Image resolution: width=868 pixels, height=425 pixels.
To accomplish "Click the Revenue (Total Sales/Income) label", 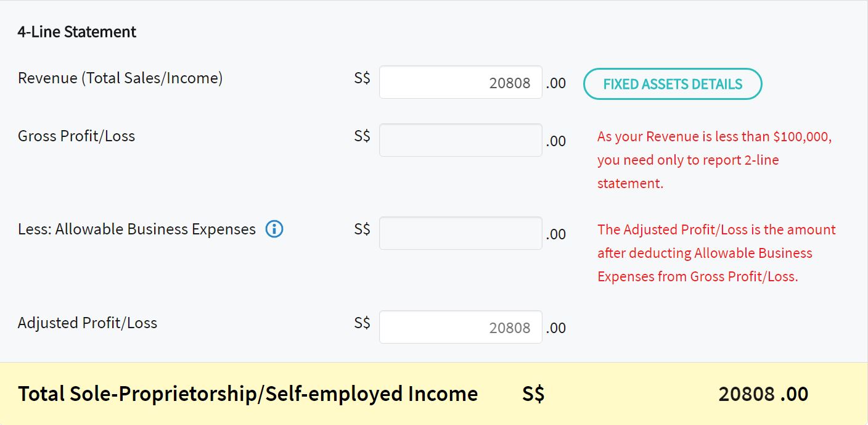I will [120, 78].
